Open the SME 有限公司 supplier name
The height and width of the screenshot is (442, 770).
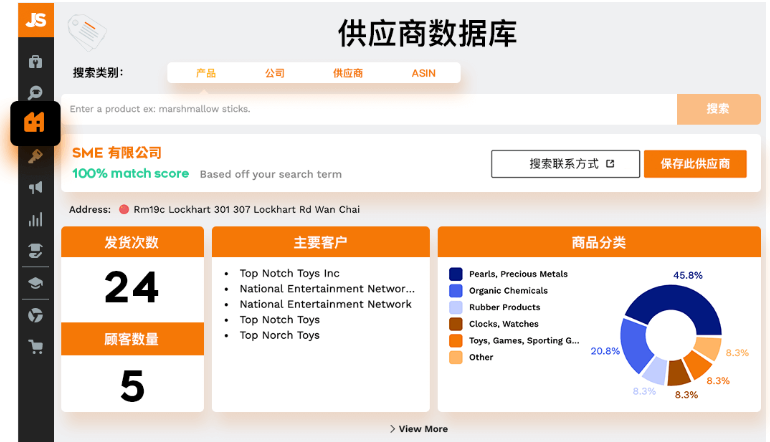[117, 153]
